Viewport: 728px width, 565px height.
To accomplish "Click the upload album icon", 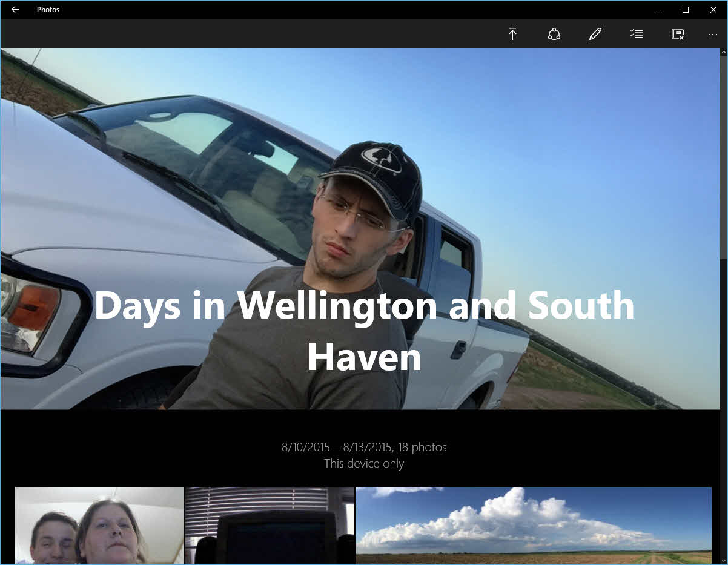I will coord(512,35).
